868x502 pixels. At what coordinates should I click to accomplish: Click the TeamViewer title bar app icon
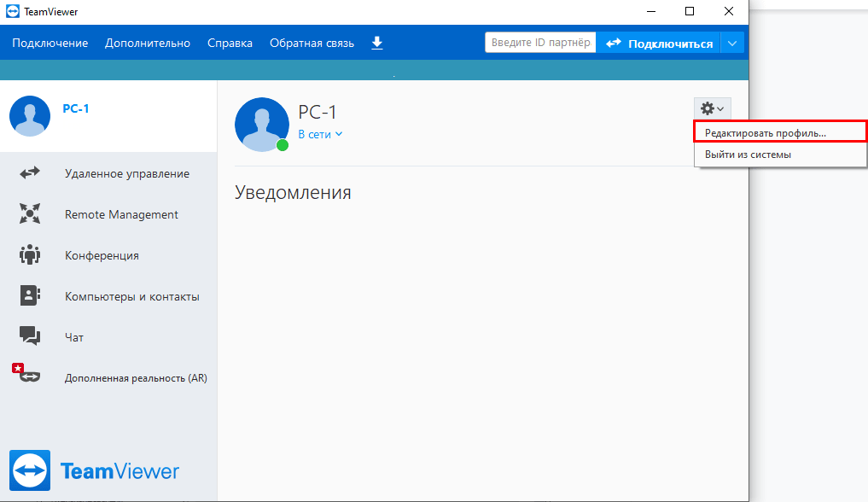[12, 11]
